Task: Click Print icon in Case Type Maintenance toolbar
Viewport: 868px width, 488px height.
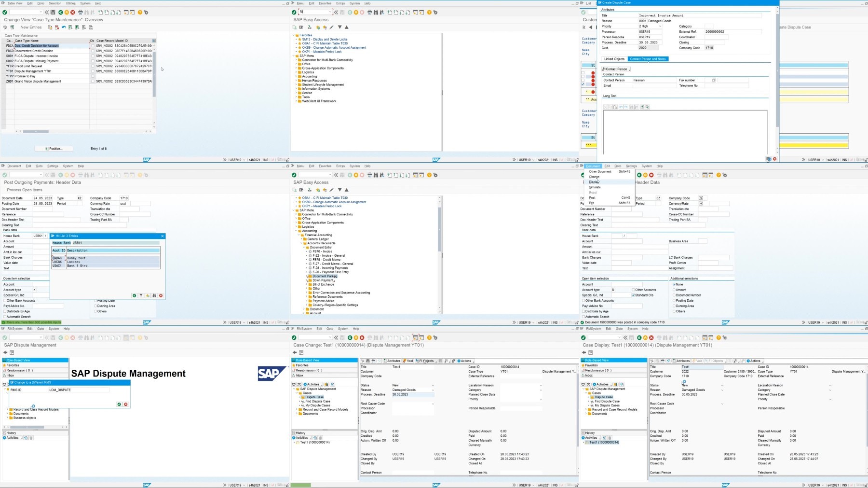Action: (81, 12)
